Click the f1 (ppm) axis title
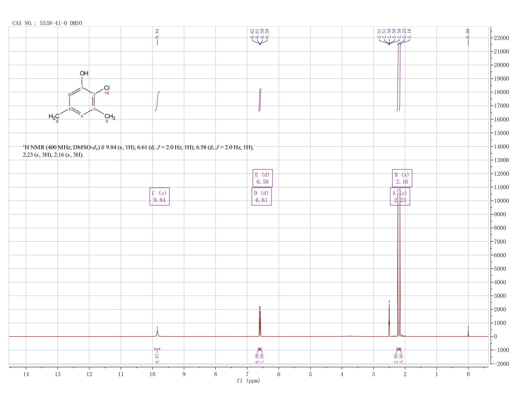The width and height of the screenshot is (532, 411). (248, 381)
